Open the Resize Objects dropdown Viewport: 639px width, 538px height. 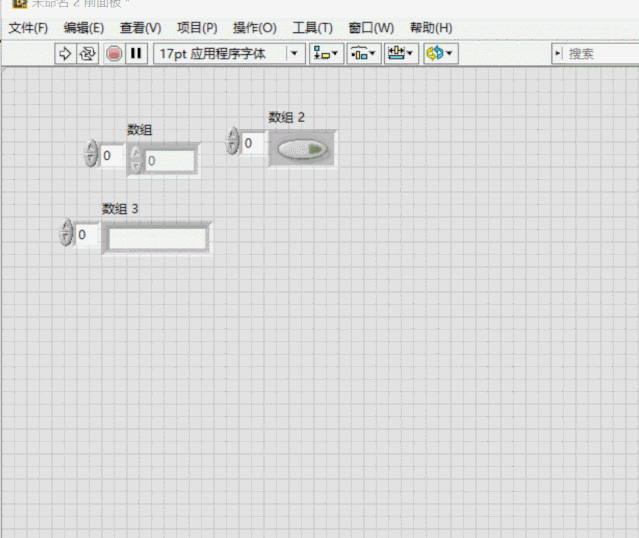tap(401, 53)
